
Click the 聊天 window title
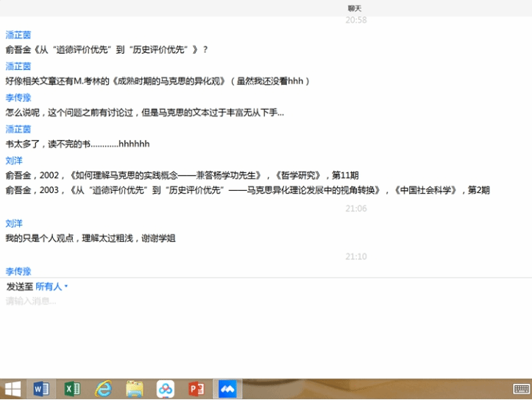[x=355, y=8]
